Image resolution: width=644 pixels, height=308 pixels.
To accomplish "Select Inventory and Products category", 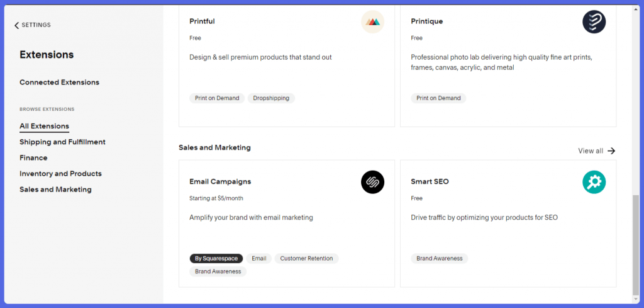I will (60, 174).
